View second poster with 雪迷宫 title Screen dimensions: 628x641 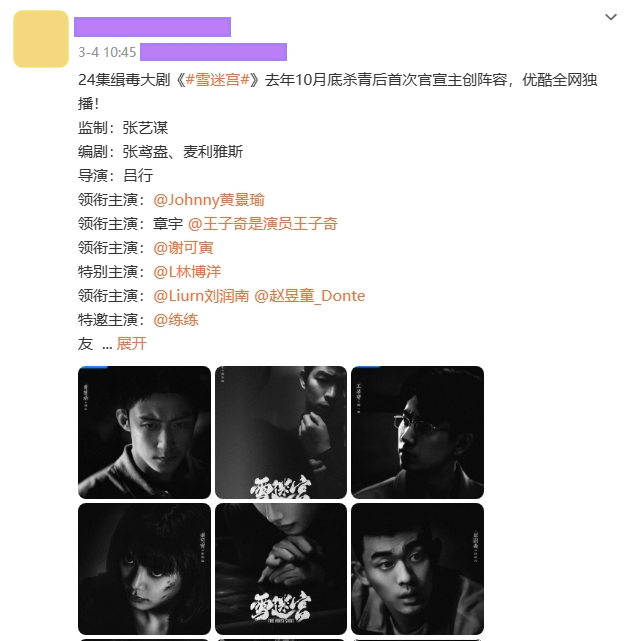281,432
